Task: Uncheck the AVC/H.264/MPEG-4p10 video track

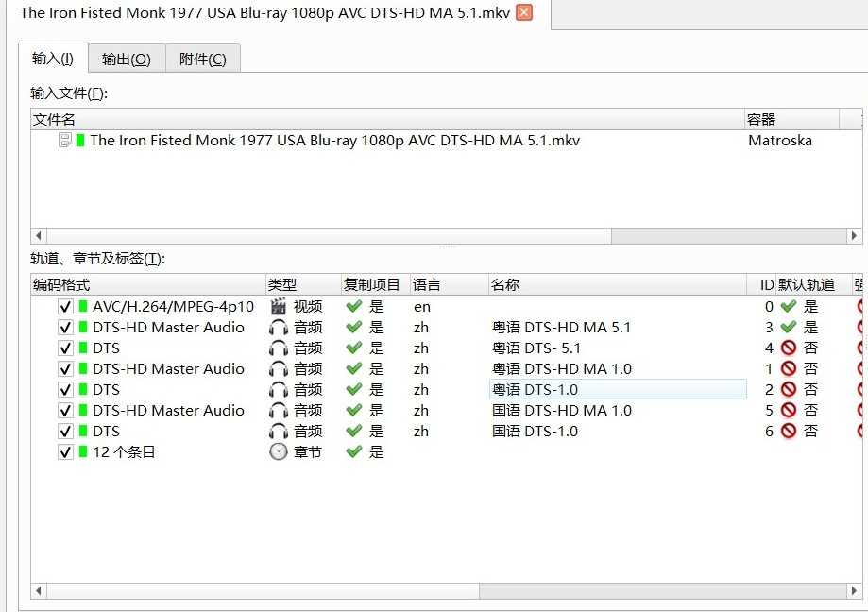Action: pyautogui.click(x=65, y=307)
